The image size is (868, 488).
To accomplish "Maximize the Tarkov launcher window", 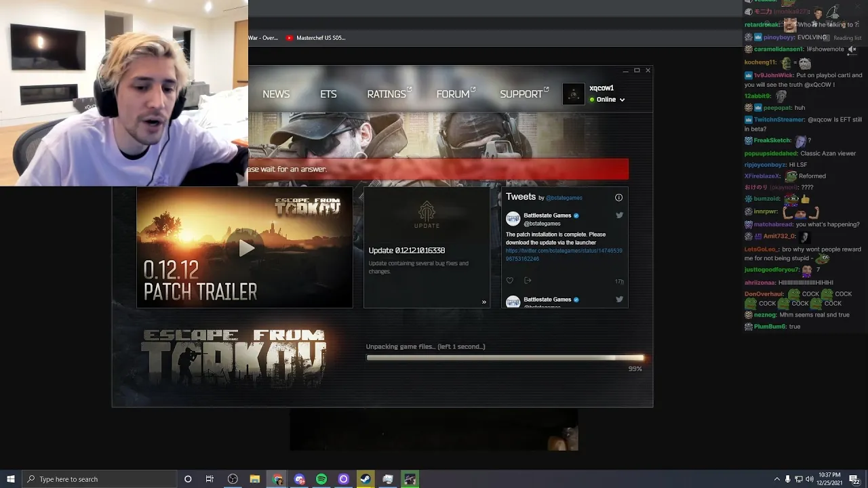I will point(637,70).
